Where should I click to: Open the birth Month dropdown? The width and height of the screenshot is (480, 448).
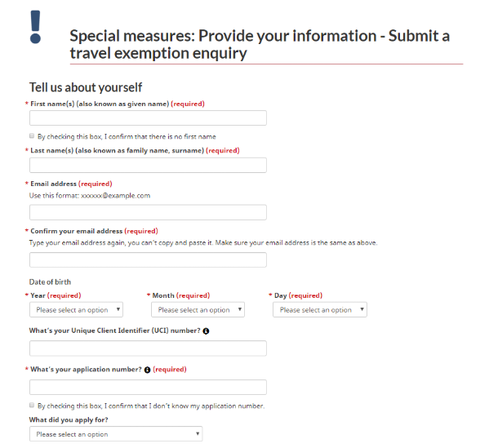[198, 310]
